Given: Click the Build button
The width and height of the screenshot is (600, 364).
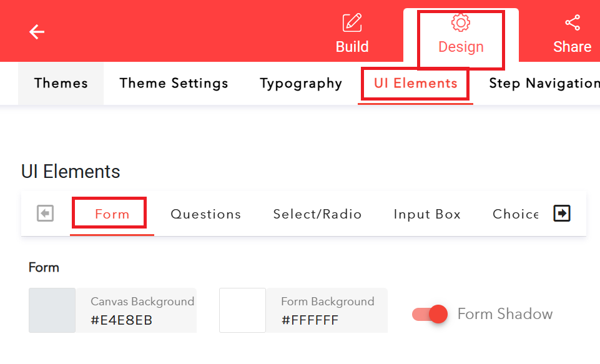Looking at the screenshot, I should tap(352, 46).
